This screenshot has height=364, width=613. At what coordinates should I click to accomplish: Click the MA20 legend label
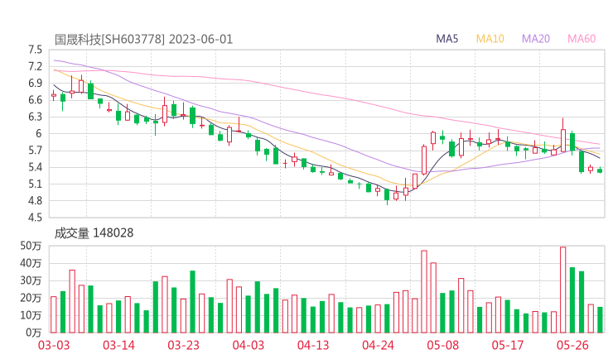(536, 39)
